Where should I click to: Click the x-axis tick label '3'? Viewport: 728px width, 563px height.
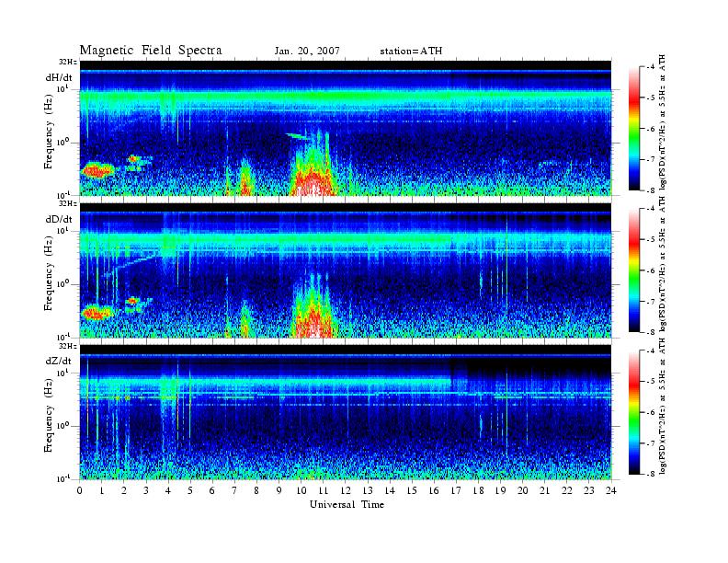(x=146, y=490)
